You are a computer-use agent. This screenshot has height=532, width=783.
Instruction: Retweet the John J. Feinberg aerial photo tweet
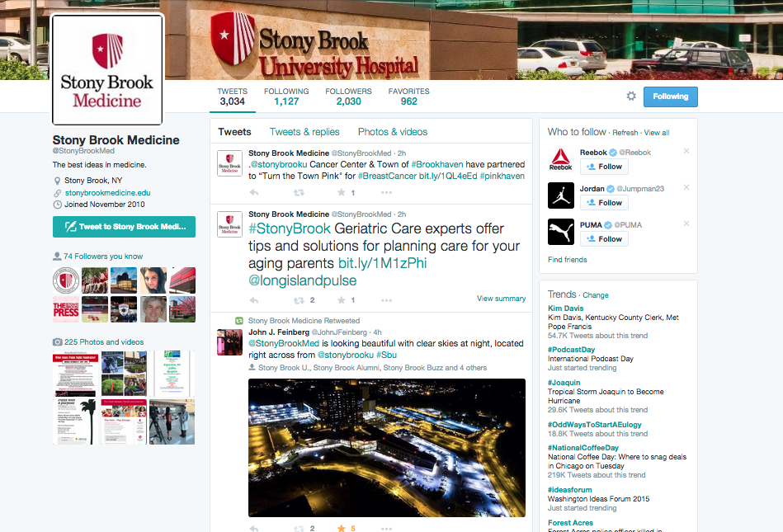point(299,528)
